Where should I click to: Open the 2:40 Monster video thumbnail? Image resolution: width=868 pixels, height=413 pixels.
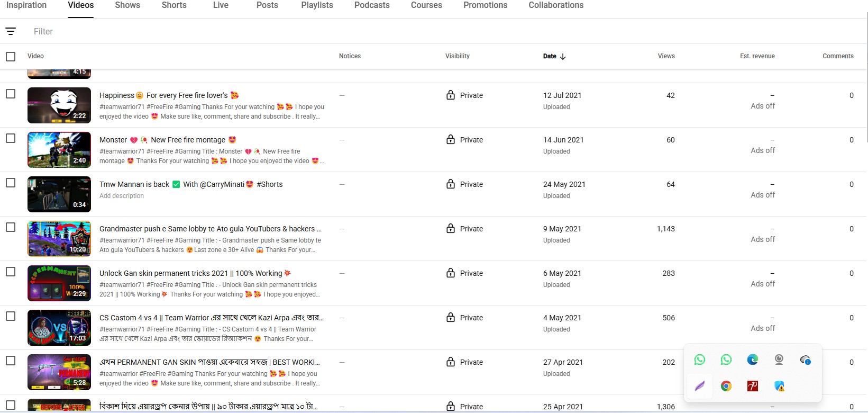point(59,149)
